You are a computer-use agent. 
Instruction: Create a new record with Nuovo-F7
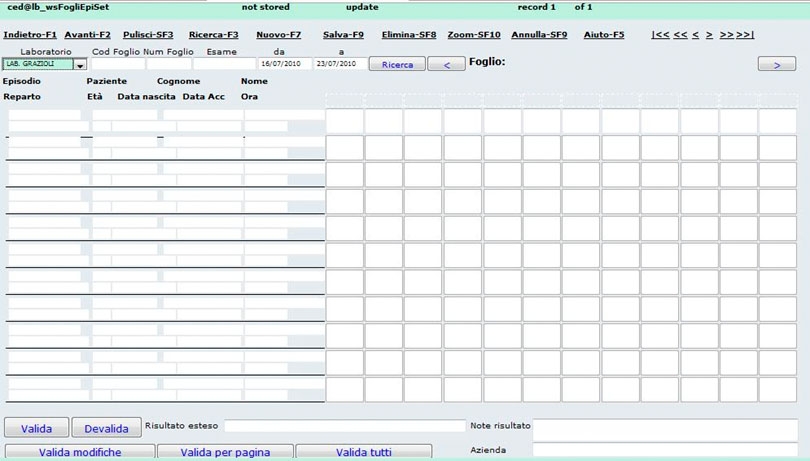[x=278, y=35]
